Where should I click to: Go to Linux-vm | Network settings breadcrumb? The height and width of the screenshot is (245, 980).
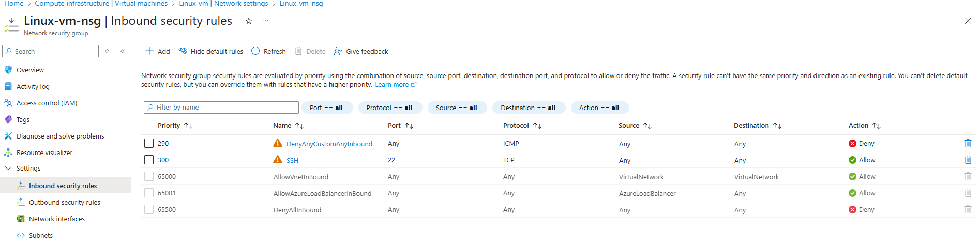point(223,4)
